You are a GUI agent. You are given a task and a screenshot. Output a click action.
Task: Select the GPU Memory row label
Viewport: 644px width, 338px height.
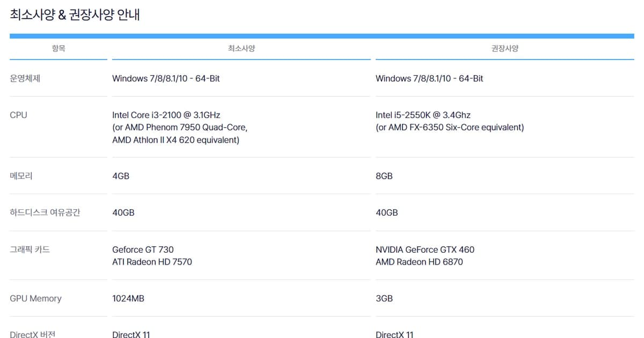click(35, 298)
